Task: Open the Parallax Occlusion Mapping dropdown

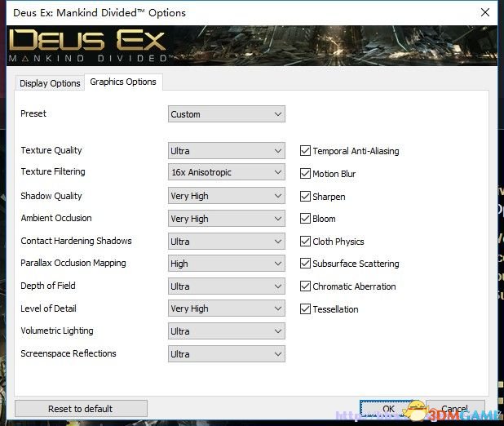Action: pos(226,264)
